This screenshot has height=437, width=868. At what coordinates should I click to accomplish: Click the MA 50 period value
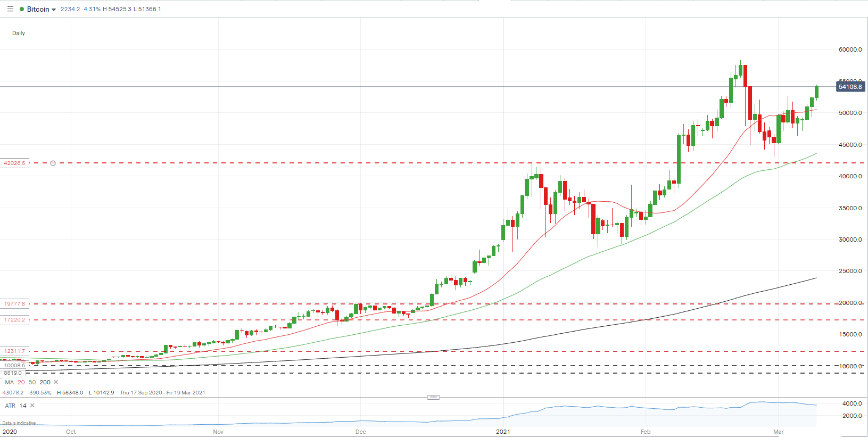point(32,382)
